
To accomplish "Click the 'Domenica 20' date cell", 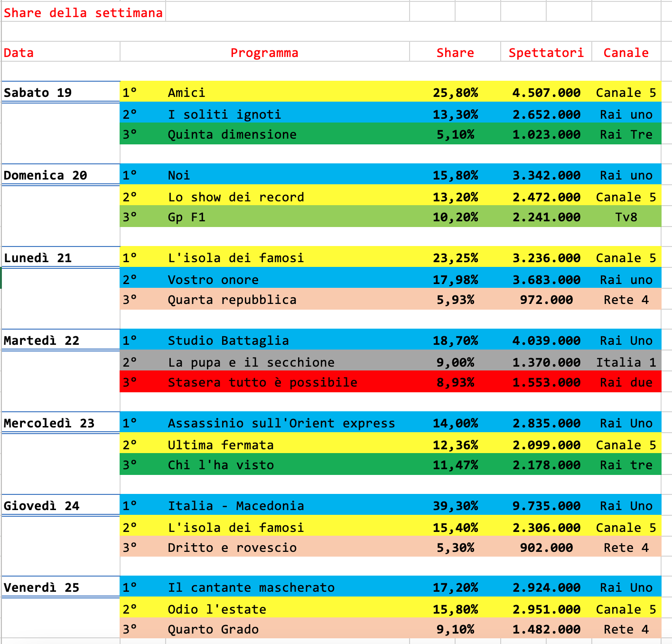I will 46,175.
